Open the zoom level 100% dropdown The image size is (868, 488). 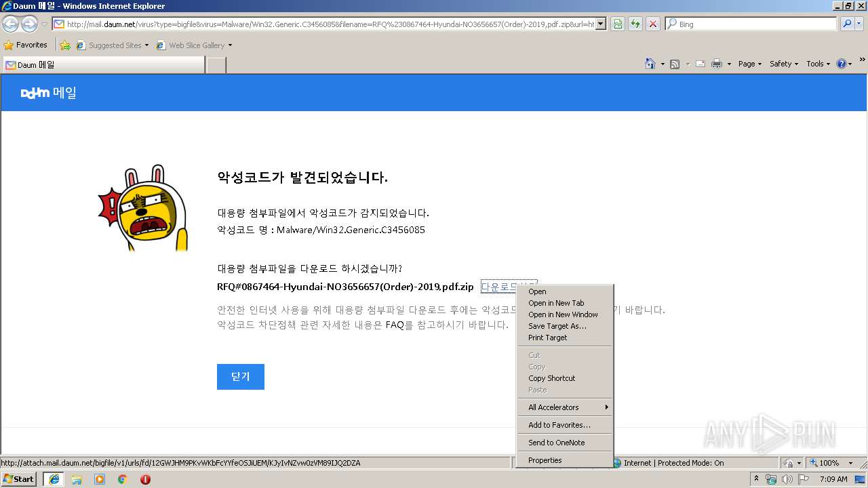pyautogui.click(x=850, y=463)
